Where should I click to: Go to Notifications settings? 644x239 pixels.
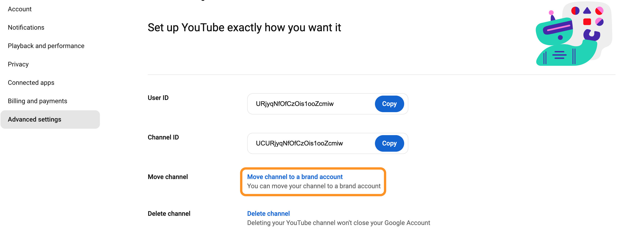(x=26, y=28)
